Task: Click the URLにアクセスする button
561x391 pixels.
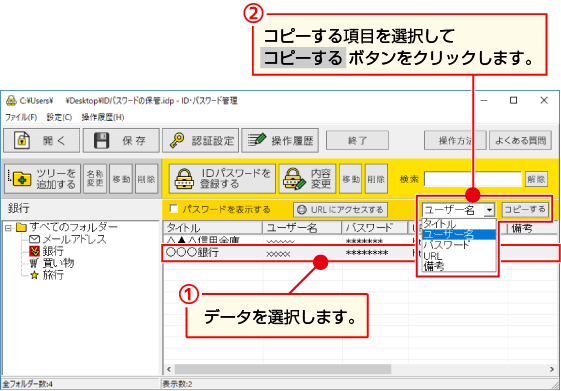Action: click(x=340, y=210)
